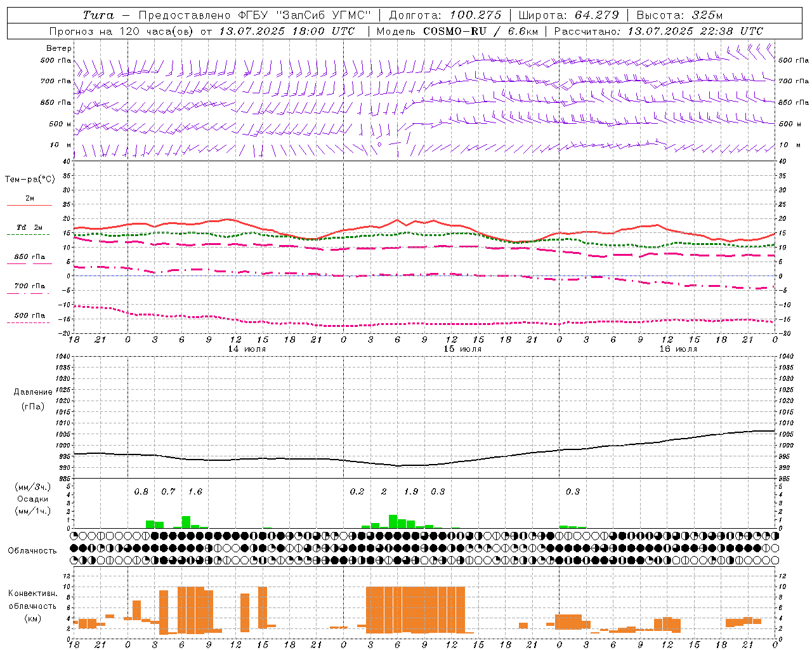The width and height of the screenshot is (812, 650).
Task: Click the "Долгота: 100.275" header value
Action: (x=445, y=15)
